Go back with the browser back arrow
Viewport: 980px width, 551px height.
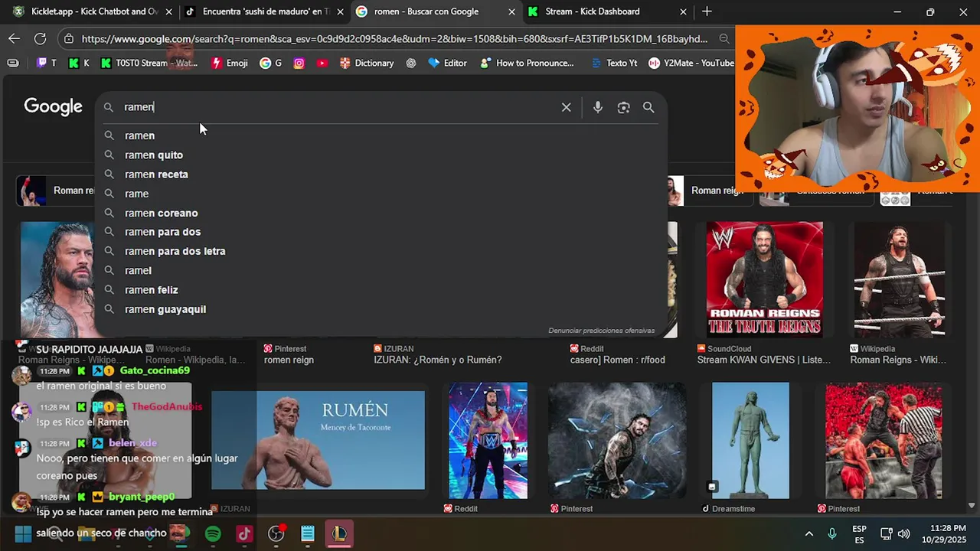[x=14, y=38]
